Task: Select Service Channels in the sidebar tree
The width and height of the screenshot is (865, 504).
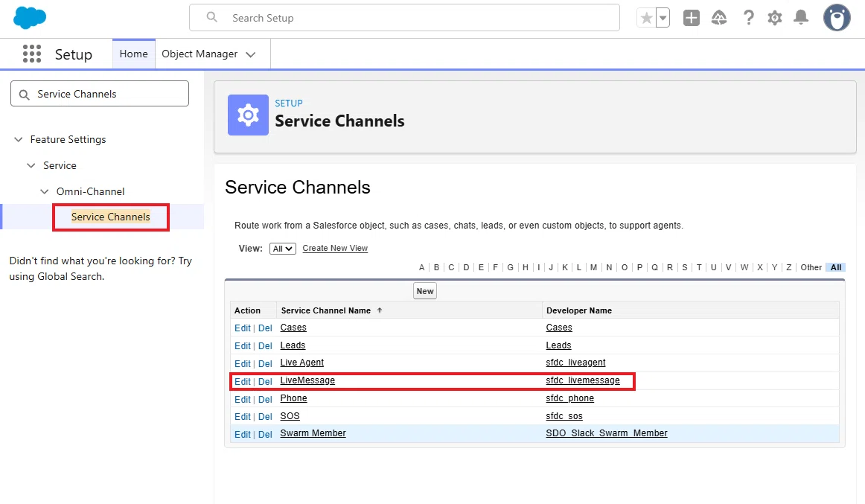Action: point(110,217)
